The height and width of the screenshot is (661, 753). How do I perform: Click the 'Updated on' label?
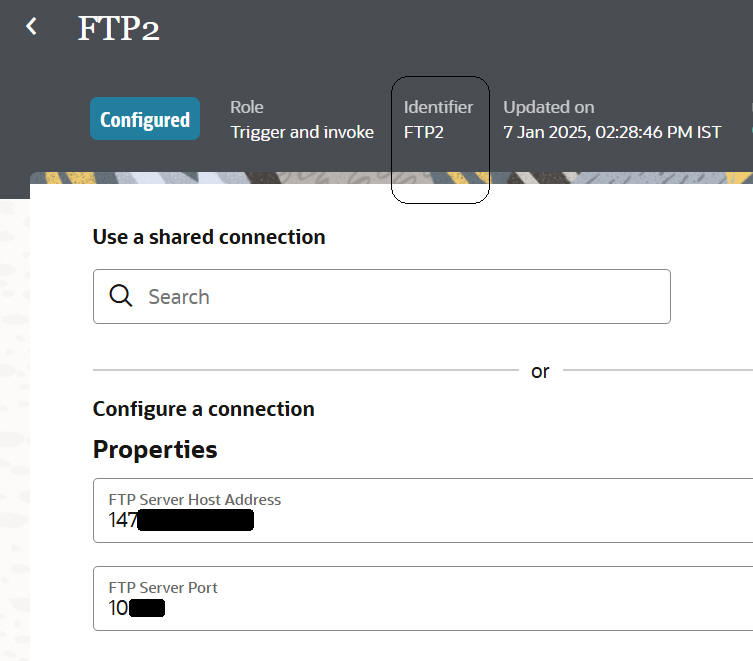point(548,107)
